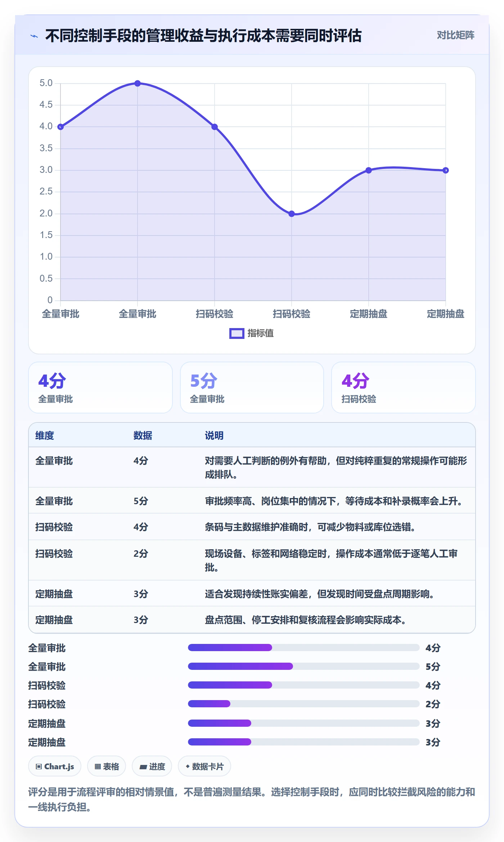Select the peak 5.0 data point

coord(138,84)
